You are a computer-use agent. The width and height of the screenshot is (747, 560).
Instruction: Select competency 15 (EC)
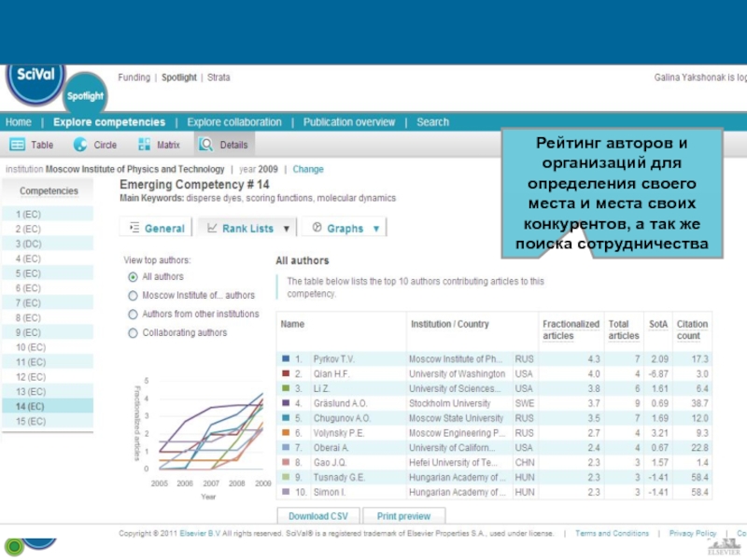48,421
